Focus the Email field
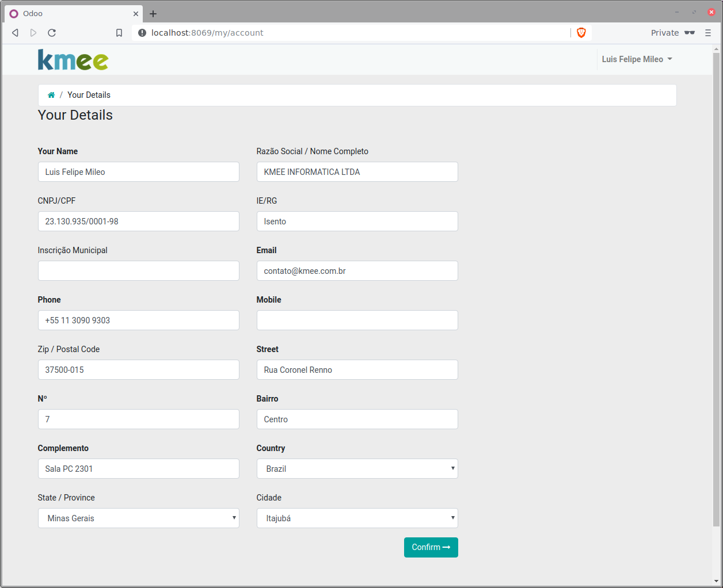The height and width of the screenshot is (588, 723). click(x=357, y=271)
